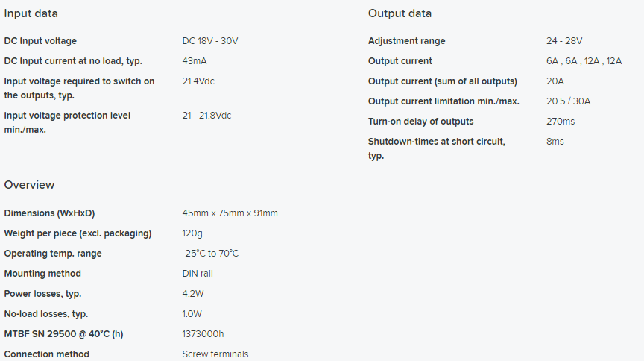Click the 20A sum of outputs value
Screen dimensions: 644x361
tap(555, 81)
